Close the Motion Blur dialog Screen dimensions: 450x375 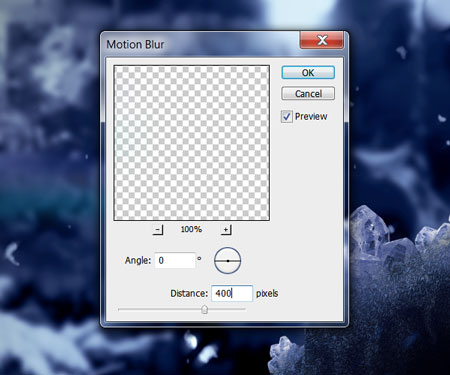322,40
